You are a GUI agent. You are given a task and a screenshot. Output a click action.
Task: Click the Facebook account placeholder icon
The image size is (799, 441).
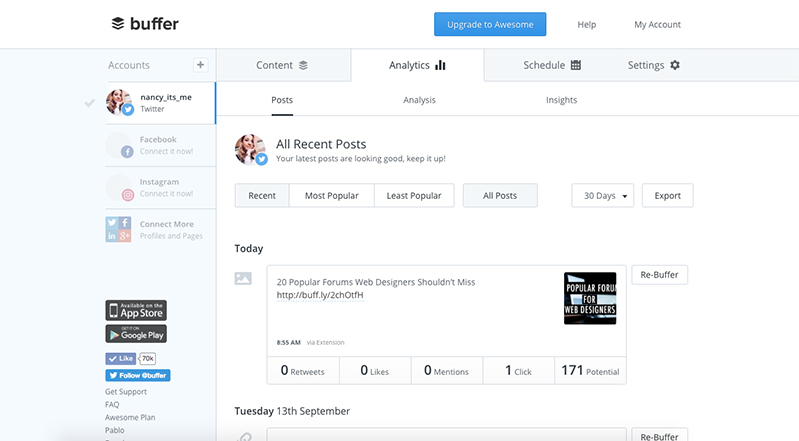tap(119, 145)
